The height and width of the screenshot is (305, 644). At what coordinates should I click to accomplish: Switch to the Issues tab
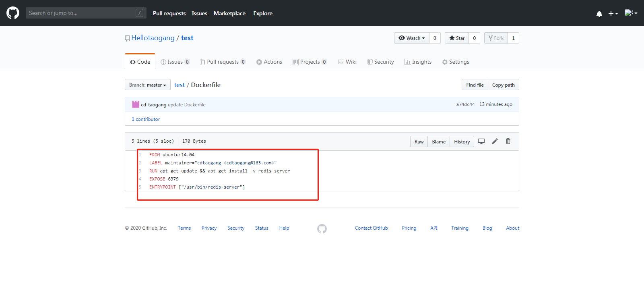[x=175, y=62]
